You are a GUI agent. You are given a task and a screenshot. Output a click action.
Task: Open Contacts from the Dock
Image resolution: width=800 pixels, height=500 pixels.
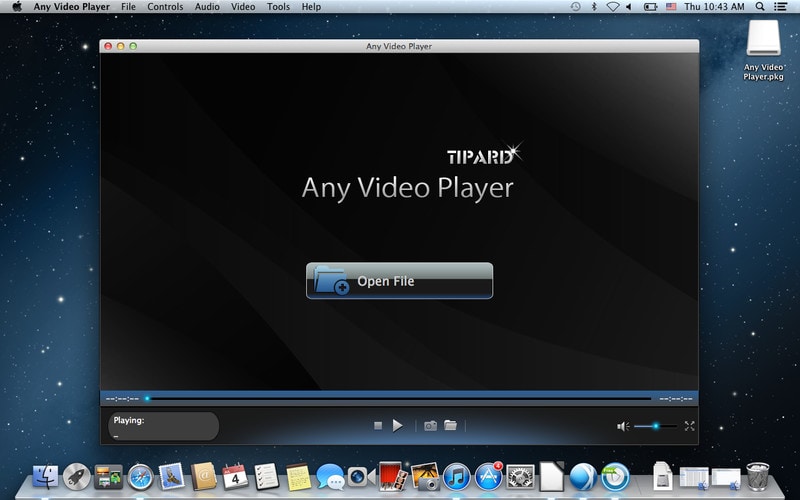pyautogui.click(x=204, y=477)
